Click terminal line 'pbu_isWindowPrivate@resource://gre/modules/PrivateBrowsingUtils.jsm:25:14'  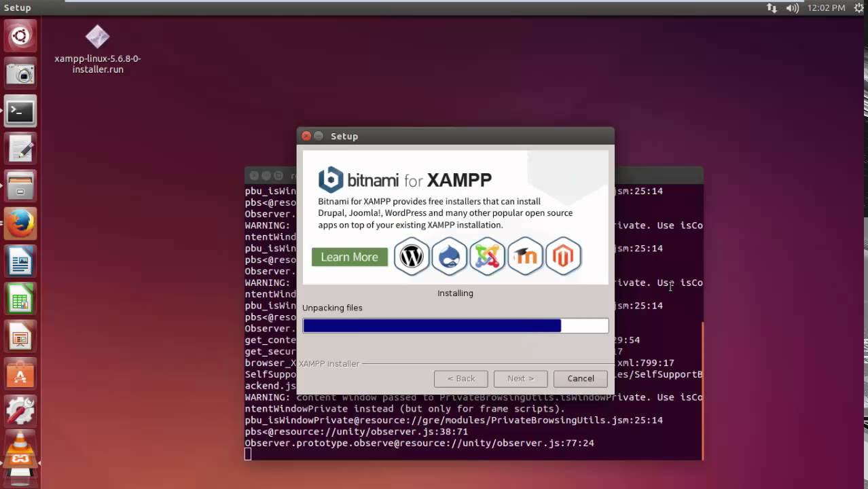click(454, 420)
